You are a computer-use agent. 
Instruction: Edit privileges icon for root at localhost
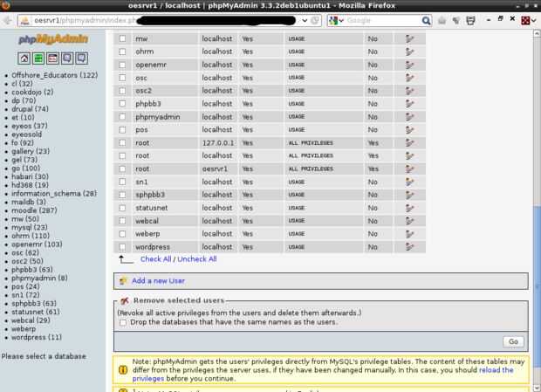tap(409, 156)
